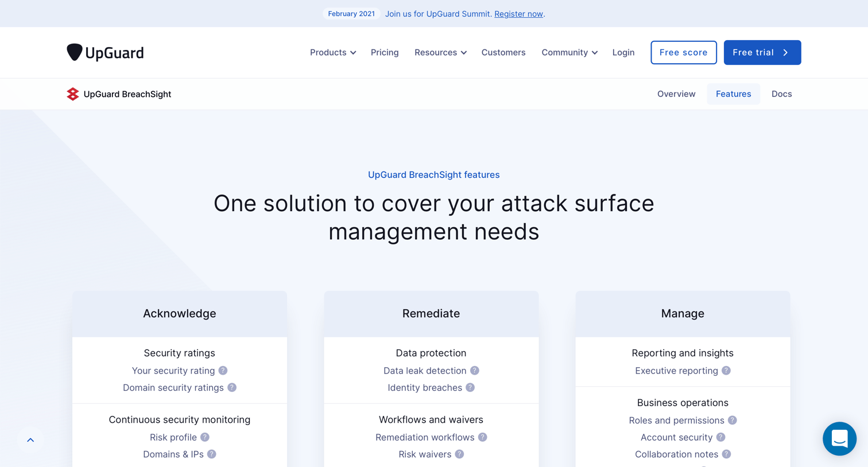
Task: Open the Pricing page
Action: pos(385,52)
